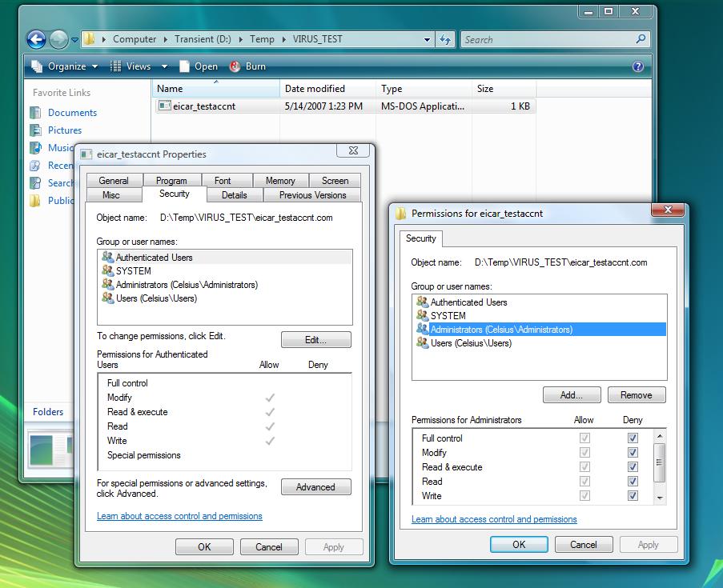Toggle Deny checkbox for Full control
The width and height of the screenshot is (723, 588).
point(633,438)
